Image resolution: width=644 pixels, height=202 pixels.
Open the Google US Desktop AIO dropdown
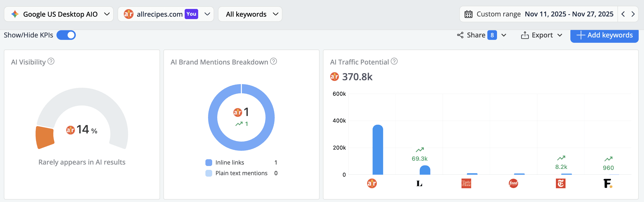[x=59, y=14]
